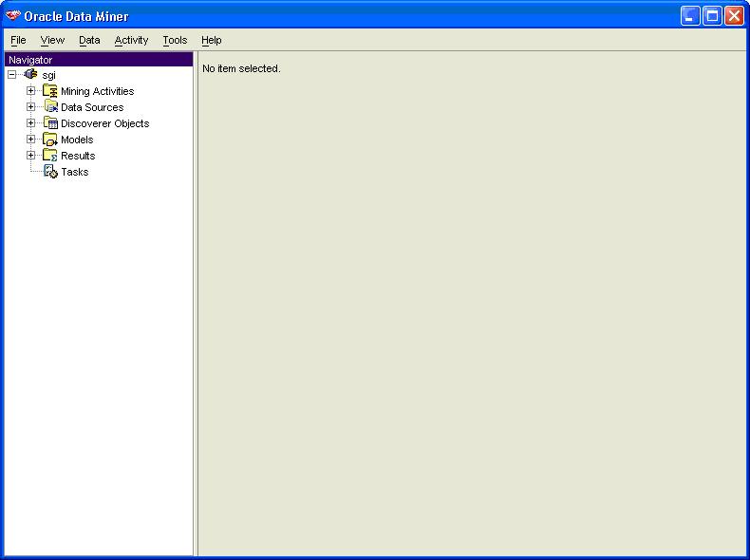Open the Tools menu
Image resolution: width=750 pixels, height=560 pixels.
pyautogui.click(x=175, y=40)
